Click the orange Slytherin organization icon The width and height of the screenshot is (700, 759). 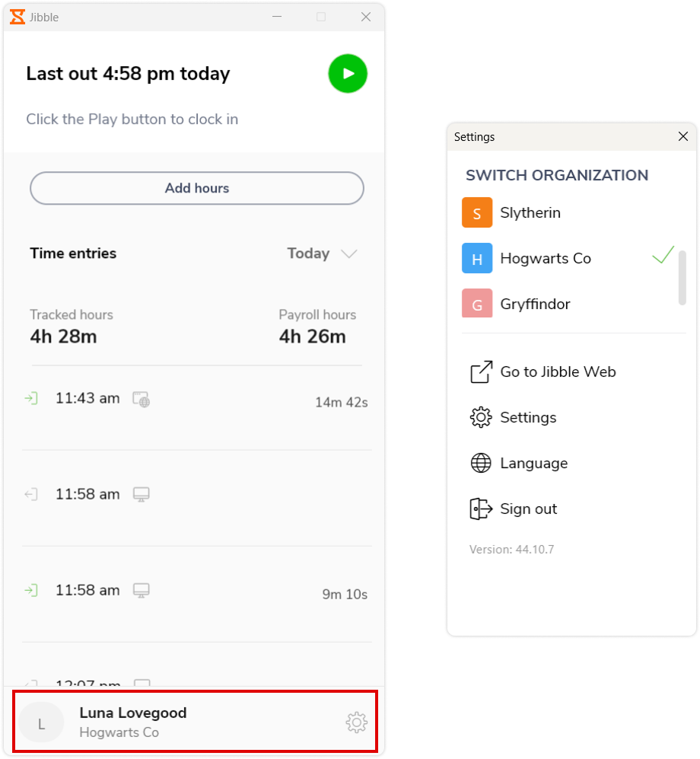(x=477, y=212)
